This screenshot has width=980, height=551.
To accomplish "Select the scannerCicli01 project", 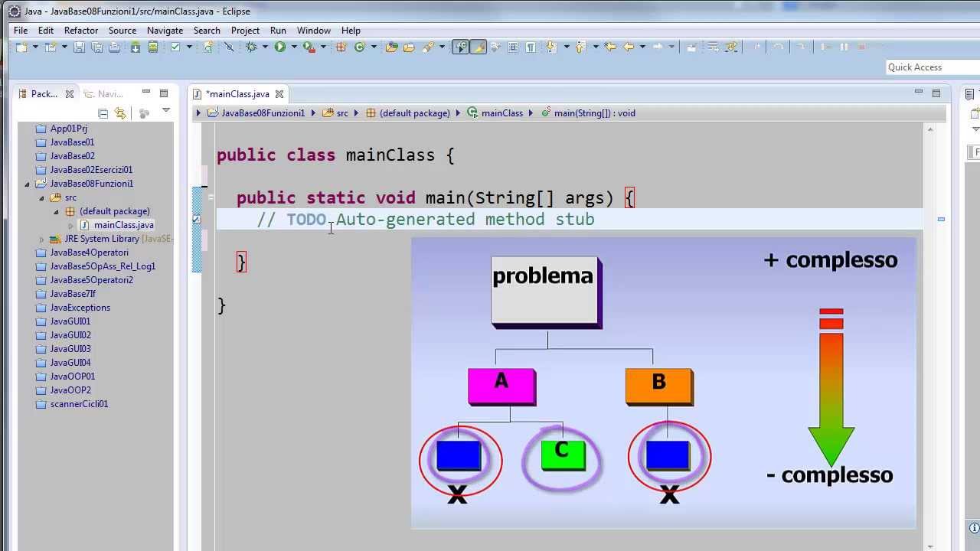I will 79,404.
